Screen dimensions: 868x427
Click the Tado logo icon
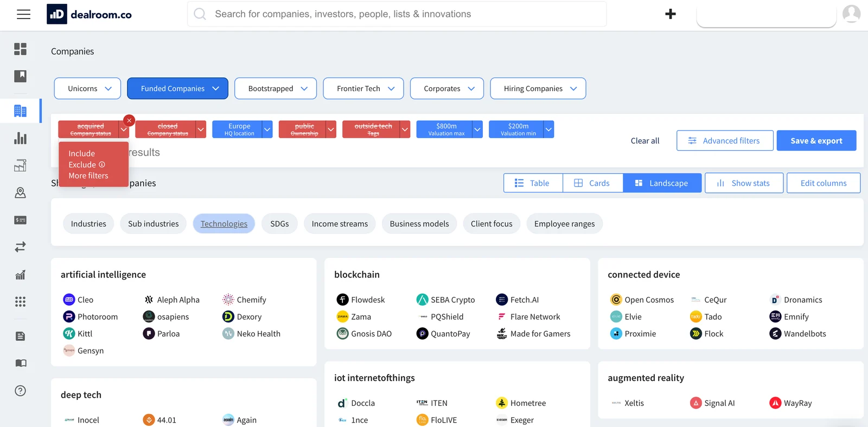[695, 316]
